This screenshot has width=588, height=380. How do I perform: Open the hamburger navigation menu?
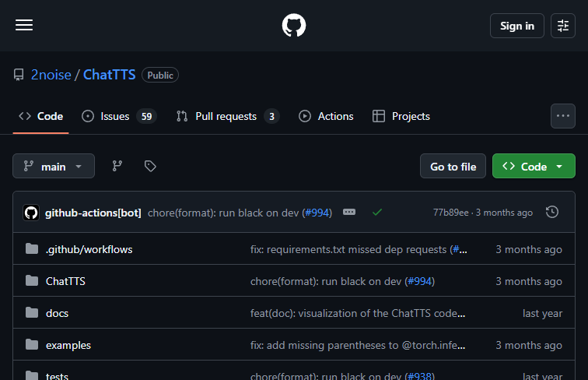coord(24,25)
